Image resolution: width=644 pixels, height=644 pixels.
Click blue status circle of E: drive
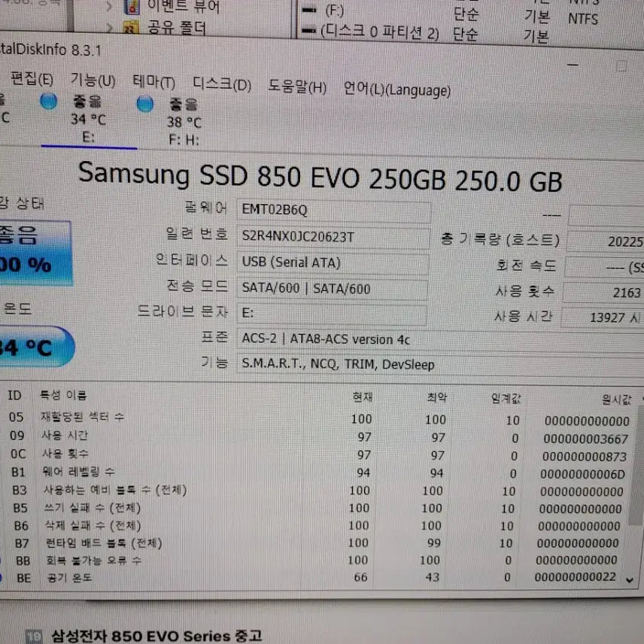point(48,101)
